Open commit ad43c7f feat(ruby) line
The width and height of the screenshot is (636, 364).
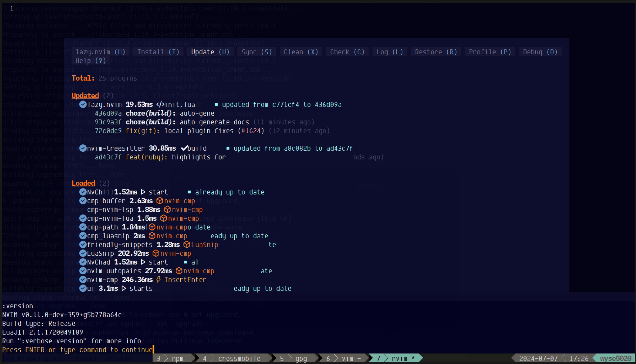click(160, 157)
